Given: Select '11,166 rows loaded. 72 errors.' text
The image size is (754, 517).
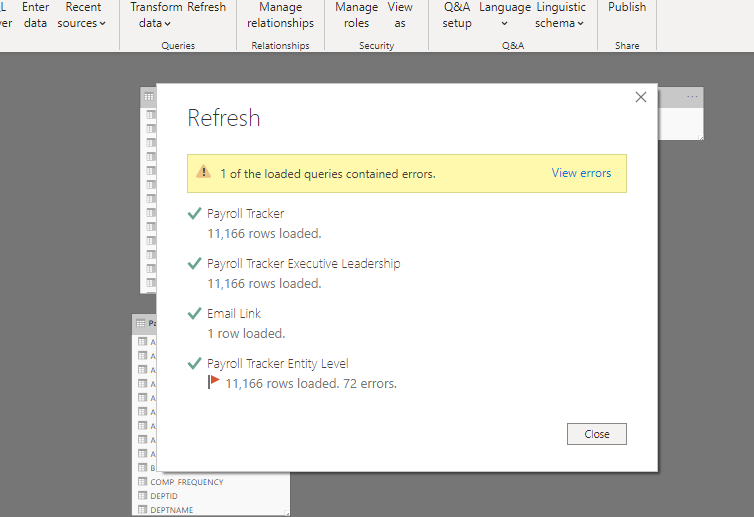Looking at the screenshot, I should pyautogui.click(x=311, y=384).
